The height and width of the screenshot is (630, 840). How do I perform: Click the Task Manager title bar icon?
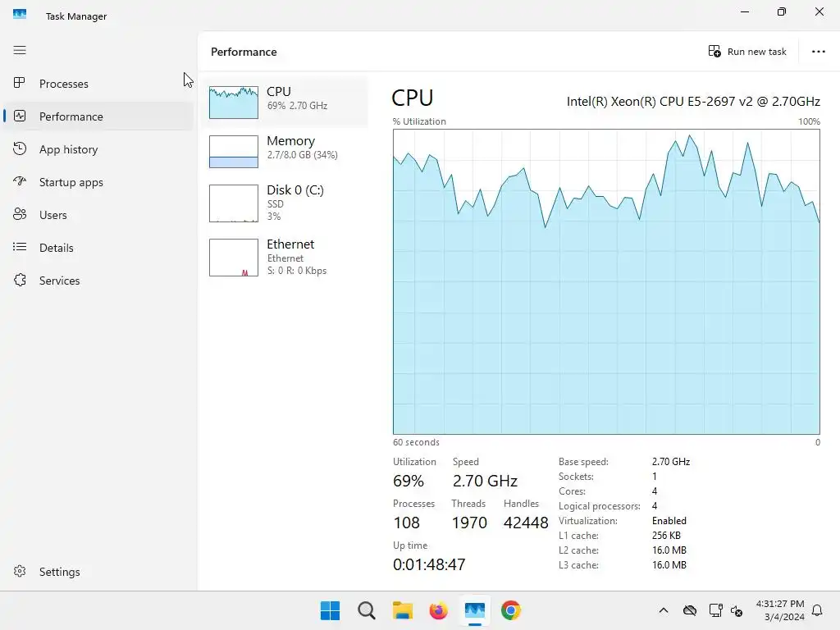[x=20, y=14]
